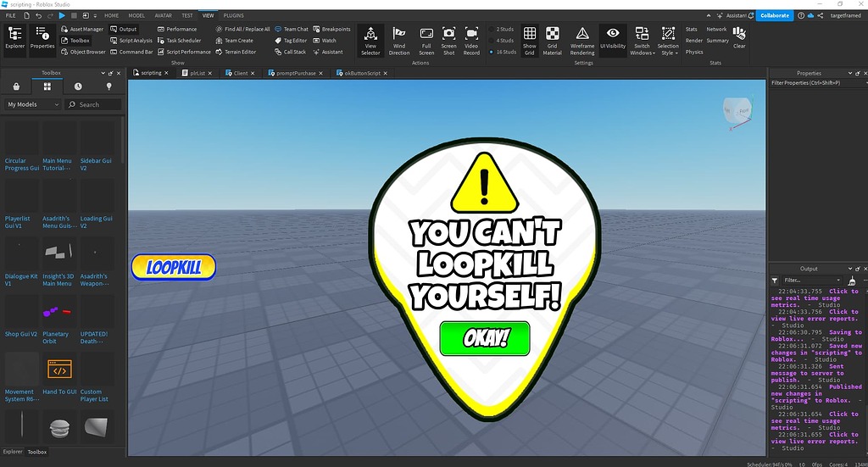Switch to Full Screen mode
The width and height of the screenshot is (868, 467).
tap(426, 41)
